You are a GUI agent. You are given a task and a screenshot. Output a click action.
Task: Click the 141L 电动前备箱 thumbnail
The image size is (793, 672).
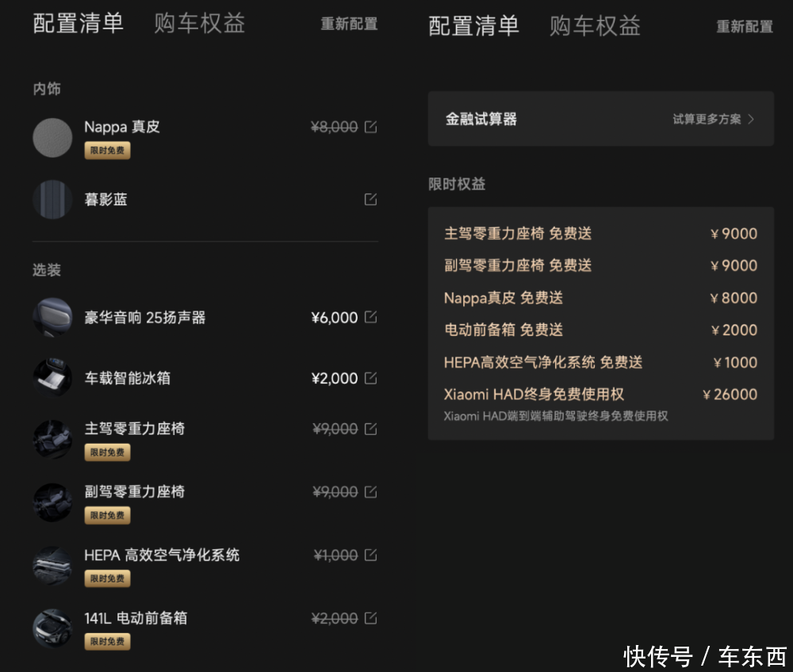(x=52, y=628)
